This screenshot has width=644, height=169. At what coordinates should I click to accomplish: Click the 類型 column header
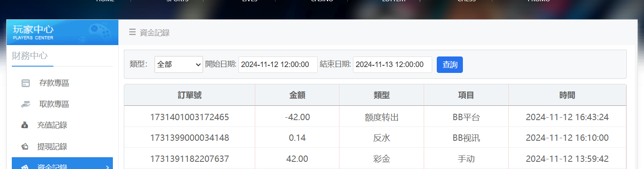coord(382,95)
